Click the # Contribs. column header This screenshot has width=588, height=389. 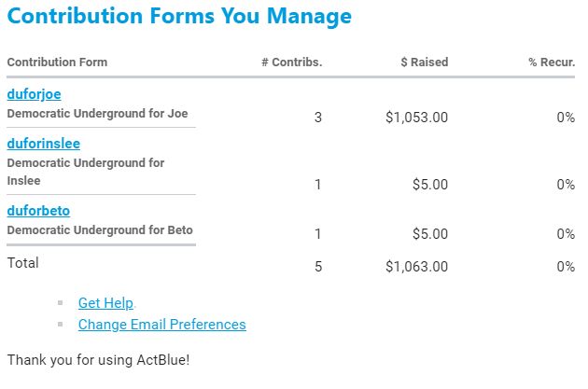(291, 63)
